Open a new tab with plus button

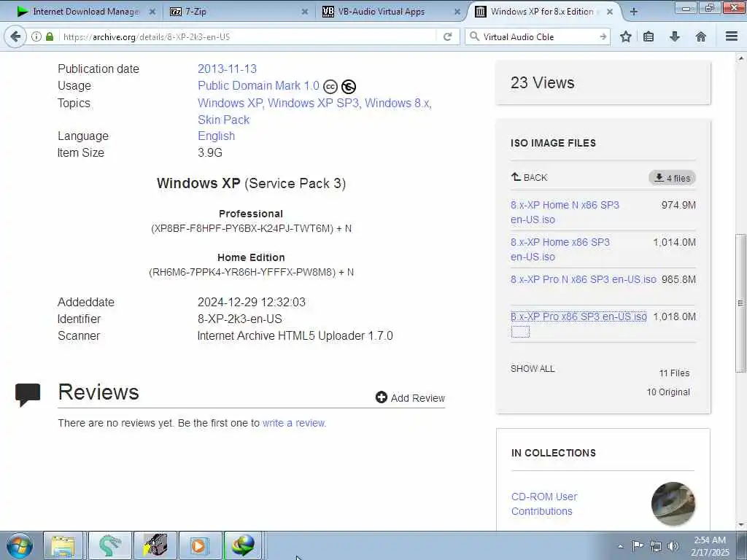coord(634,12)
